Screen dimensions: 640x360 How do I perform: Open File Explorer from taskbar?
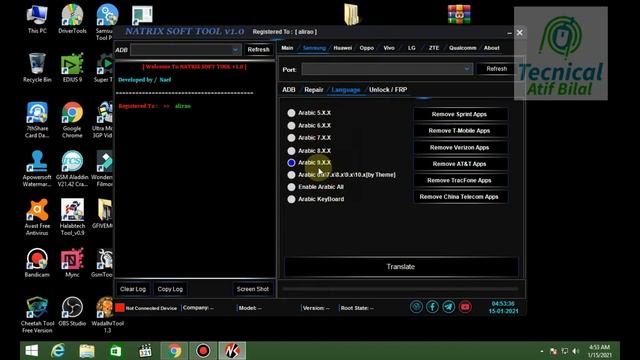pos(87,351)
